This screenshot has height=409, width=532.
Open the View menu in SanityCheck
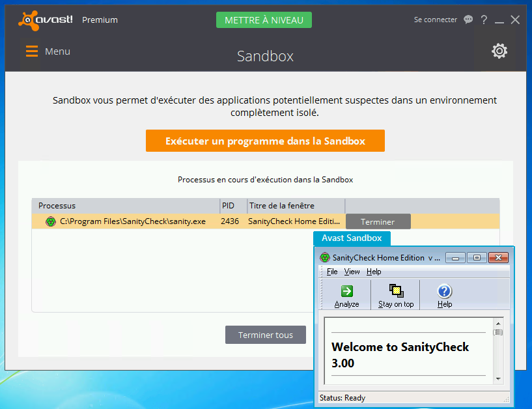[352, 272]
